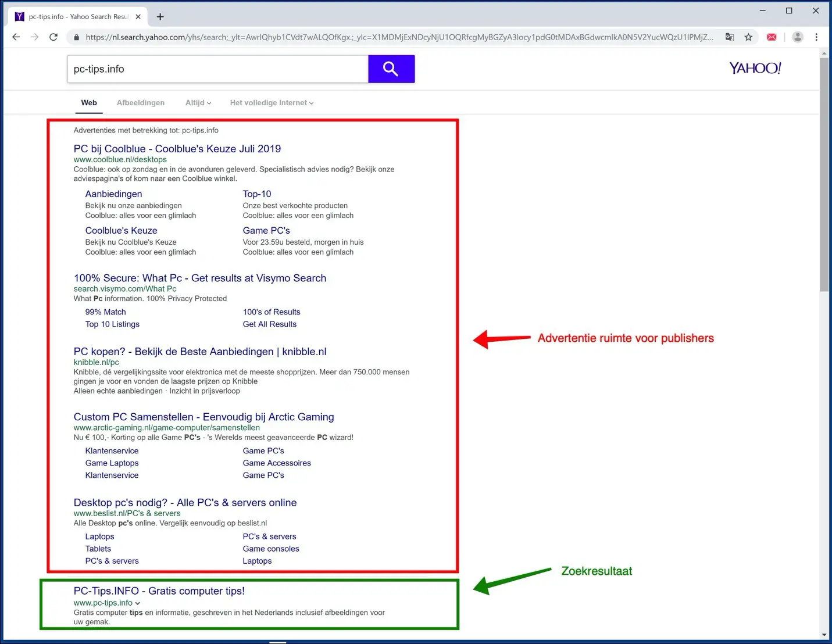Click the vertical page scrollbar
The width and height of the screenshot is (832, 644).
(x=824, y=174)
